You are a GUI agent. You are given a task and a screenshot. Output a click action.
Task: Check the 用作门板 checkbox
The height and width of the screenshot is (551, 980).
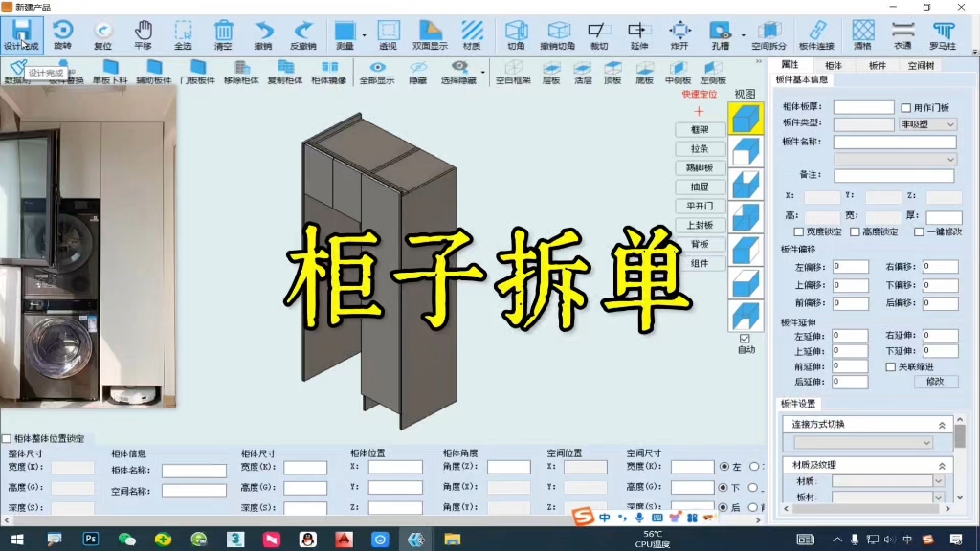[x=903, y=106]
